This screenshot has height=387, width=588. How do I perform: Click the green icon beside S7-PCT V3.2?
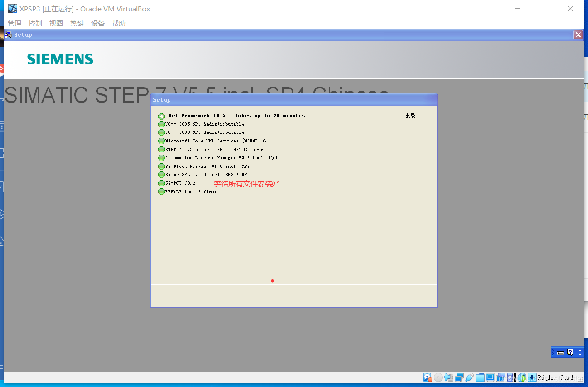[161, 183]
